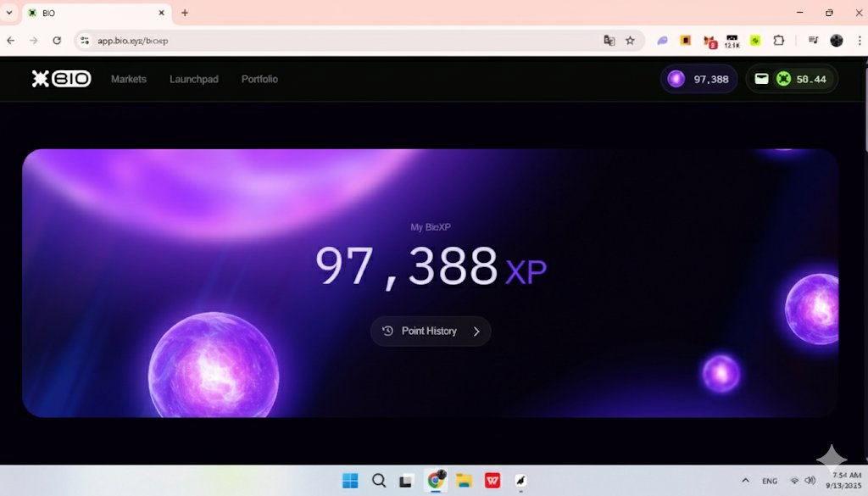Open the wallet balance 50.44 button
Screen dimensions: 868x496
click(792, 79)
